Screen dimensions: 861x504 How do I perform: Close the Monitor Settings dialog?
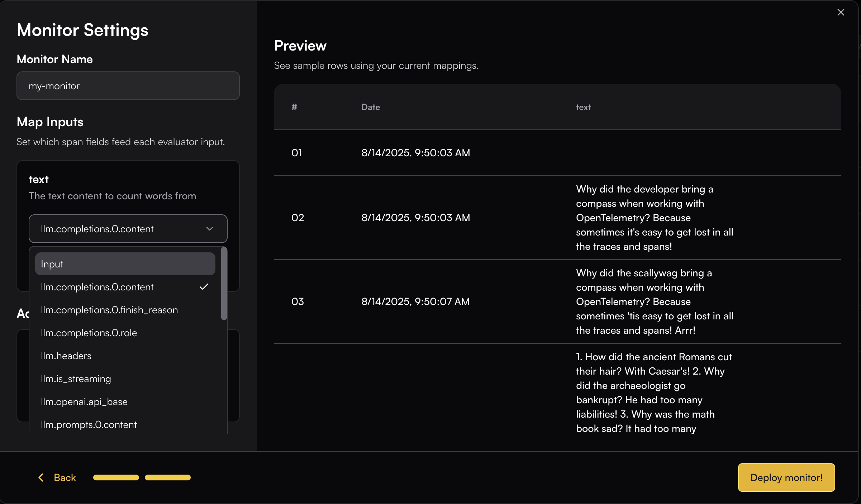[841, 13]
